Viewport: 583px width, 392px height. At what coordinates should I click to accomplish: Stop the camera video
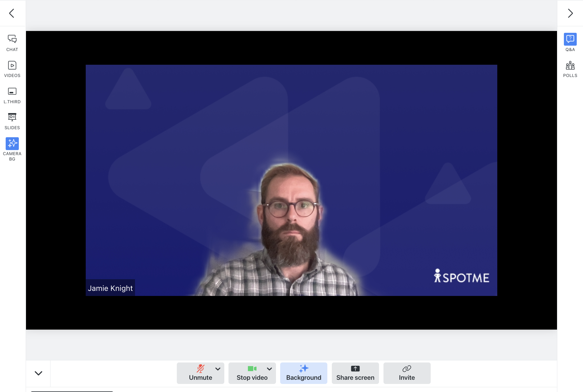(252, 373)
